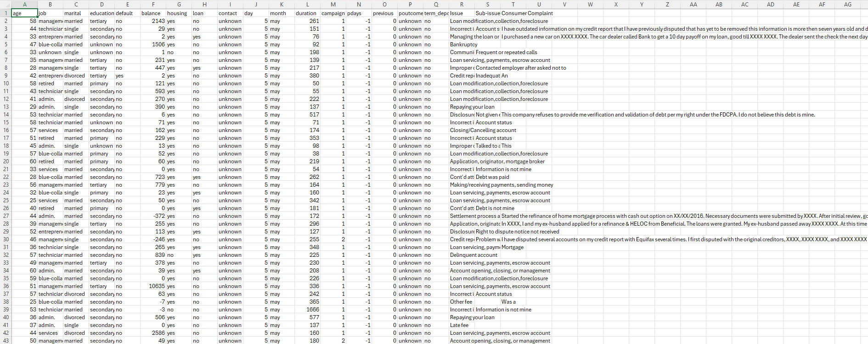Image resolution: width=868 pixels, height=344 pixels.
Task: Select the balance cell showing -372
Action: [x=153, y=216]
